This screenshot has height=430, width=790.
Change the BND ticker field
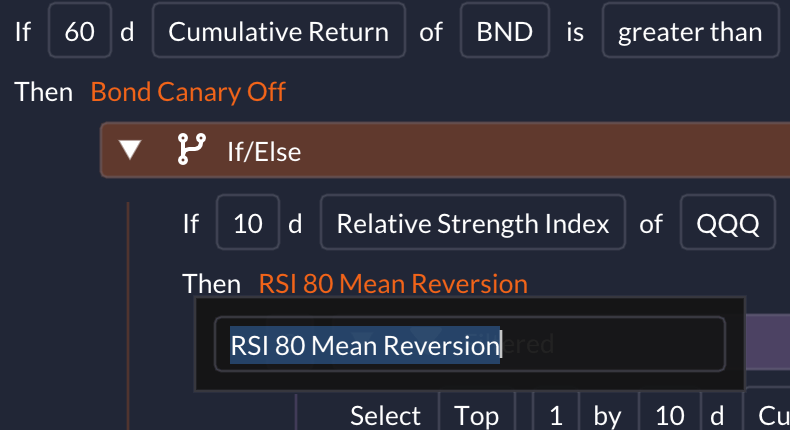coord(504,31)
